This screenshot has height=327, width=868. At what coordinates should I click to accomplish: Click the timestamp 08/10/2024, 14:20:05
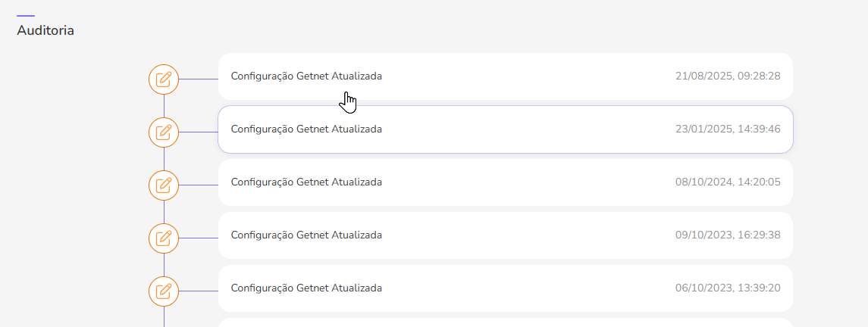click(728, 182)
